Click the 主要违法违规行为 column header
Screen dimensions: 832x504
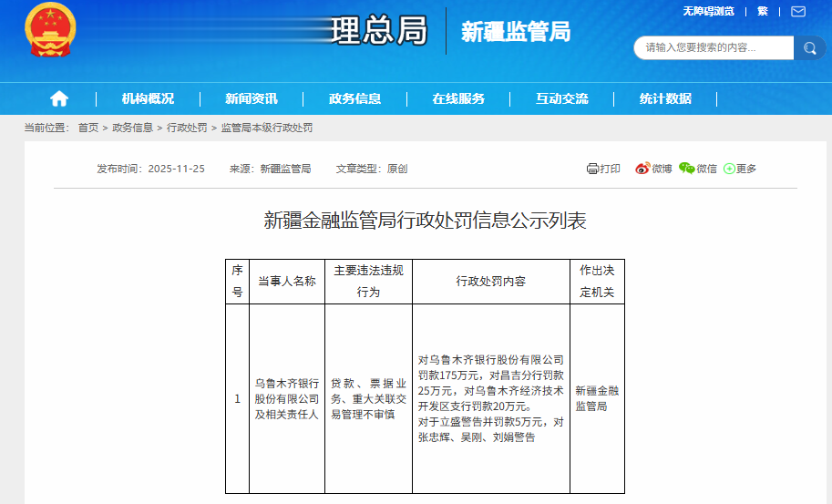click(368, 282)
